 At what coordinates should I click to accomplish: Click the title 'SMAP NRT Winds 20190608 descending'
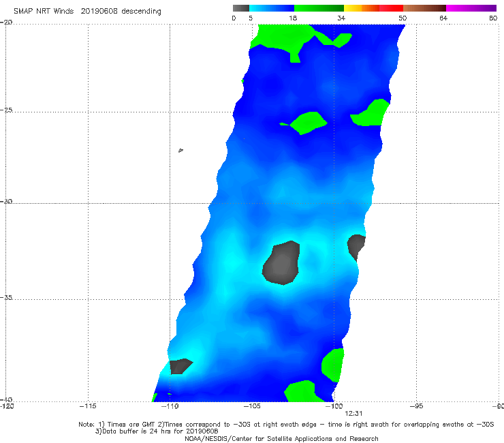click(x=87, y=12)
